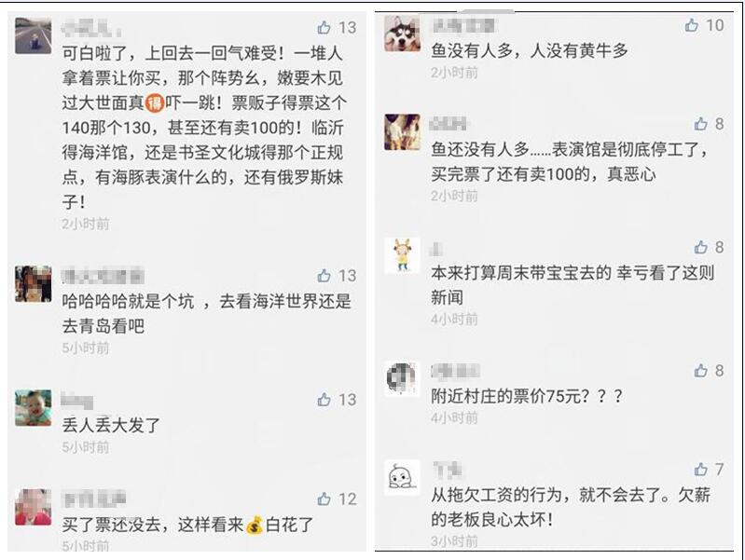Like the comment 买了票还没去
The image size is (745, 560).
pos(324,499)
